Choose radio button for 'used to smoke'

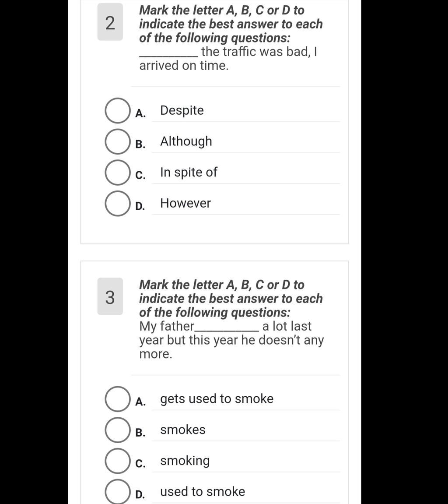click(x=118, y=491)
